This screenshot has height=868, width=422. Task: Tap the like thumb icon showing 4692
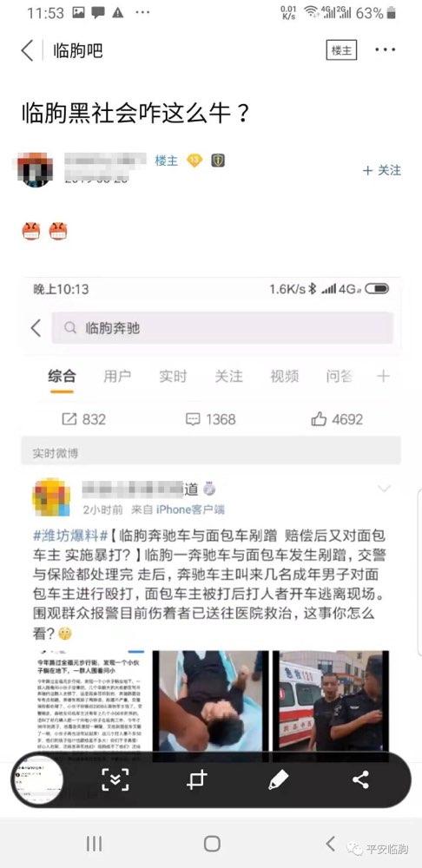319,419
